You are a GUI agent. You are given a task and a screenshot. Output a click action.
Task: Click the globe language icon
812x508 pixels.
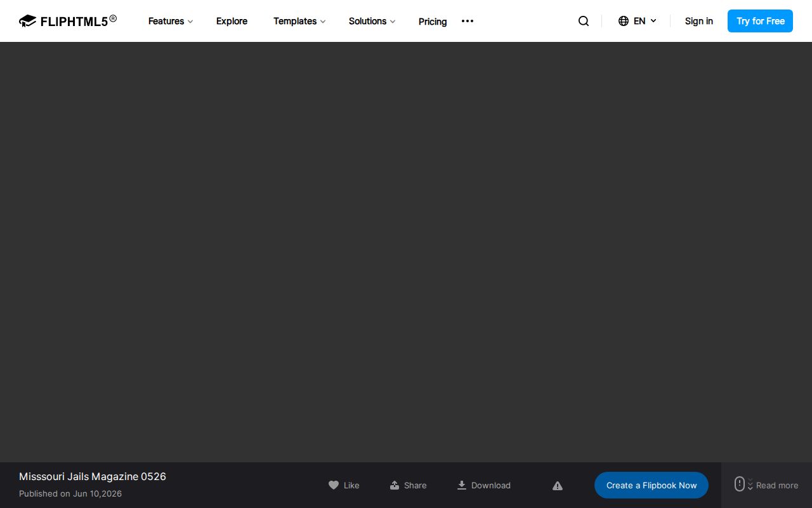(x=624, y=21)
